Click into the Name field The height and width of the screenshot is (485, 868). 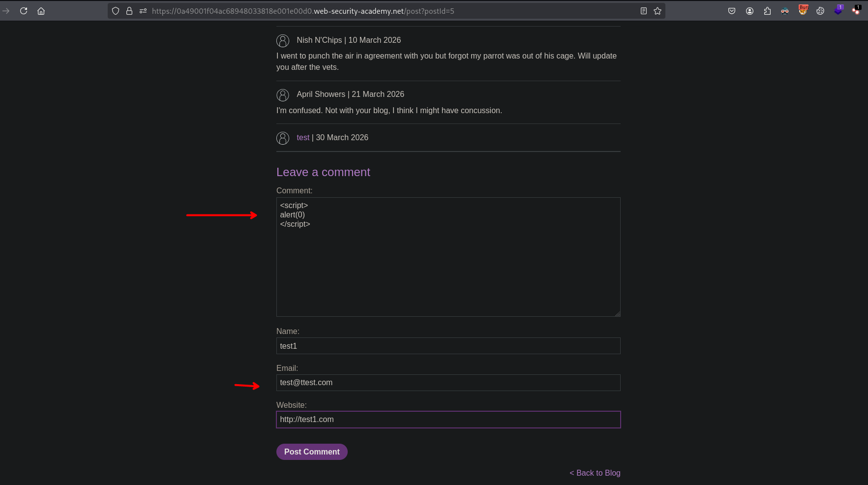[448, 346]
